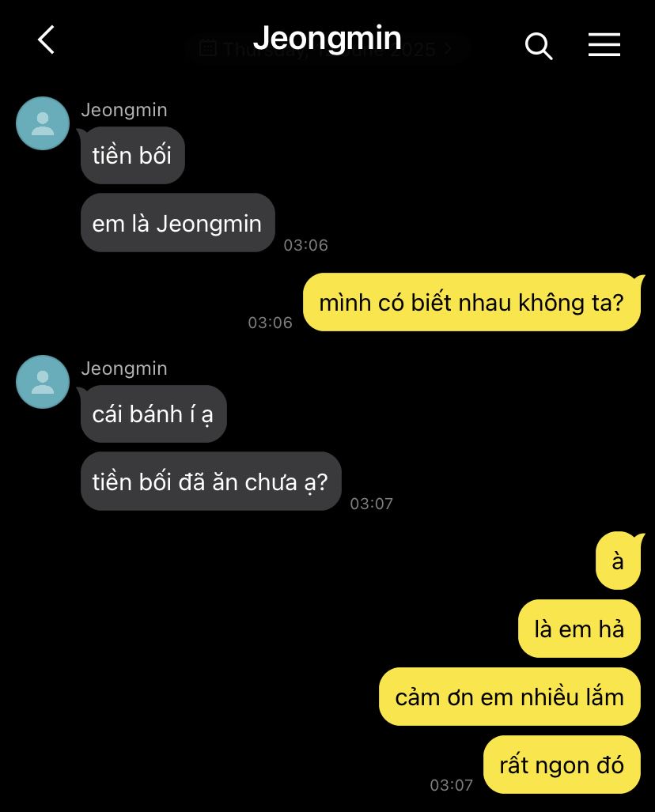Viewport: 655px width, 812px height.
Task: Select the sender name above 'tiền bối'
Action: coord(124,110)
